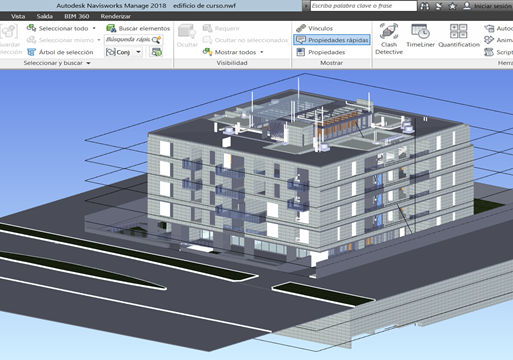Viewport: 513px width, 360px height.
Task: Open the Renderizar ribbon tab
Action: [x=115, y=16]
